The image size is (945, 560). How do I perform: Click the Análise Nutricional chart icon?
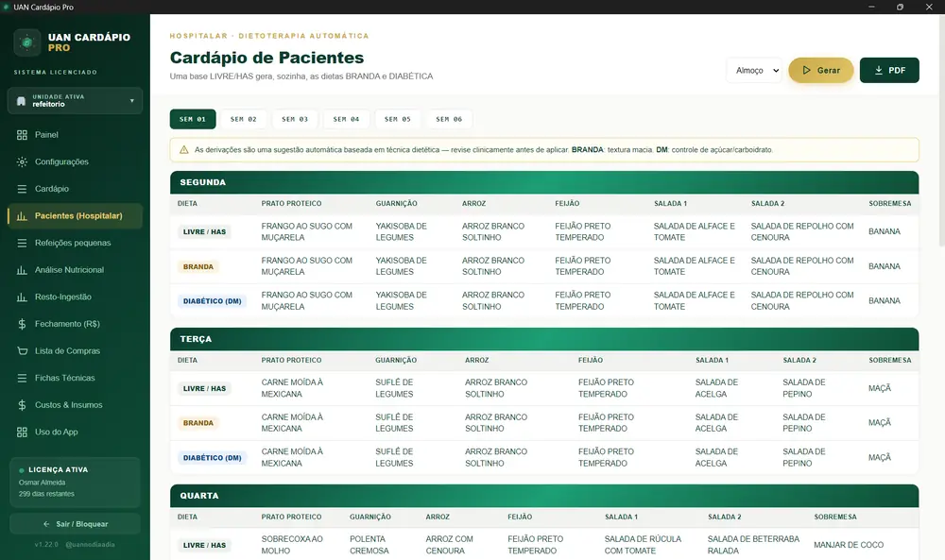coord(23,270)
